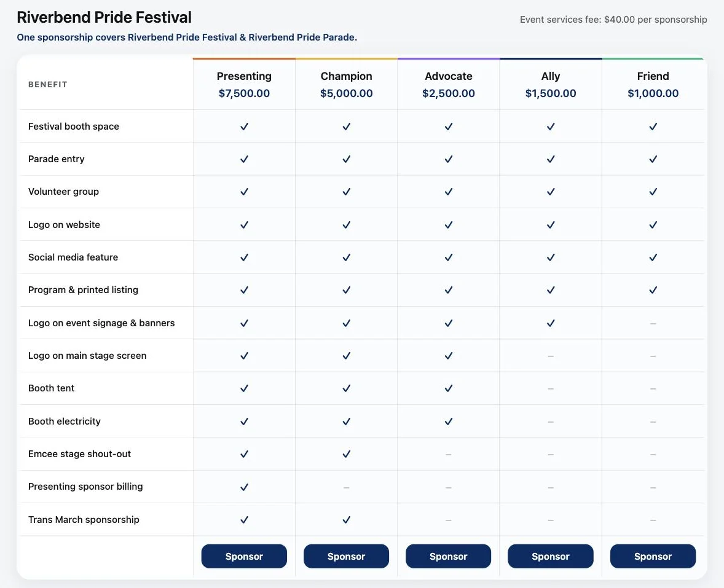Click Friend checkmark for Program & printed listing
Screen dimensions: 724x588
[x=653, y=290]
